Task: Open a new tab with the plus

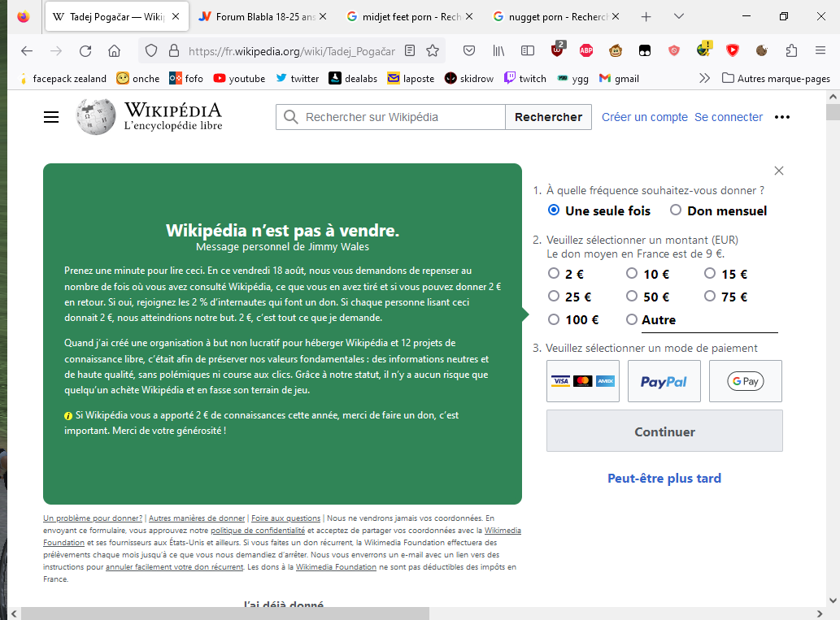Action: tap(646, 16)
